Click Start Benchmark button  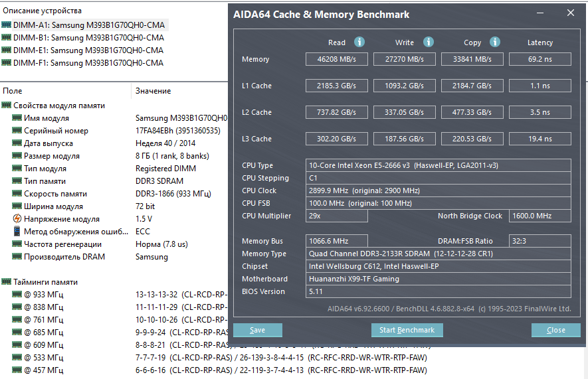coord(407,330)
